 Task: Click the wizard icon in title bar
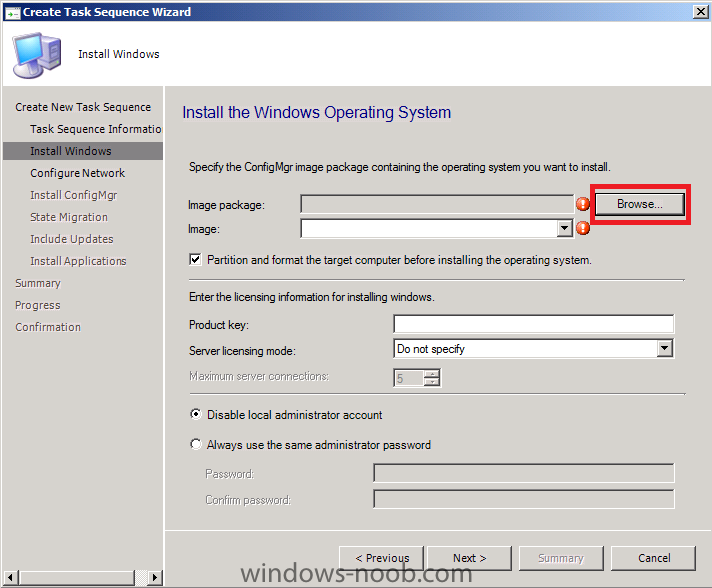[12, 12]
